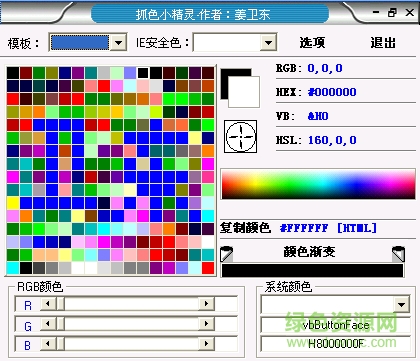Click the vbButtonFace system color field
The width and height of the screenshot is (420, 361).
click(335, 325)
